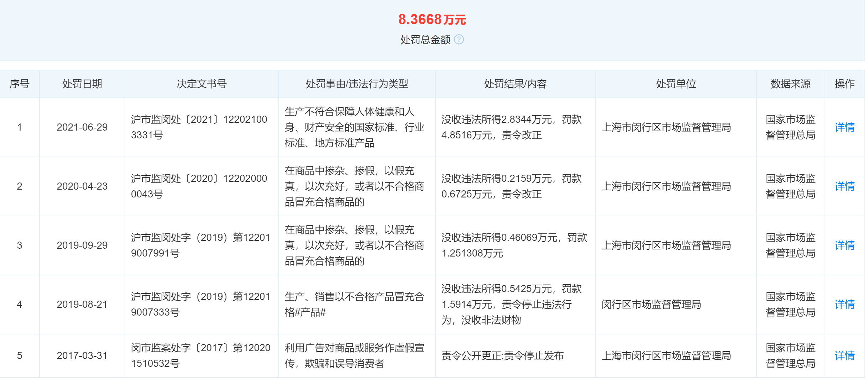
Task: Click 上海市闵行区市场监督管理局 in row 5
Action: point(666,355)
